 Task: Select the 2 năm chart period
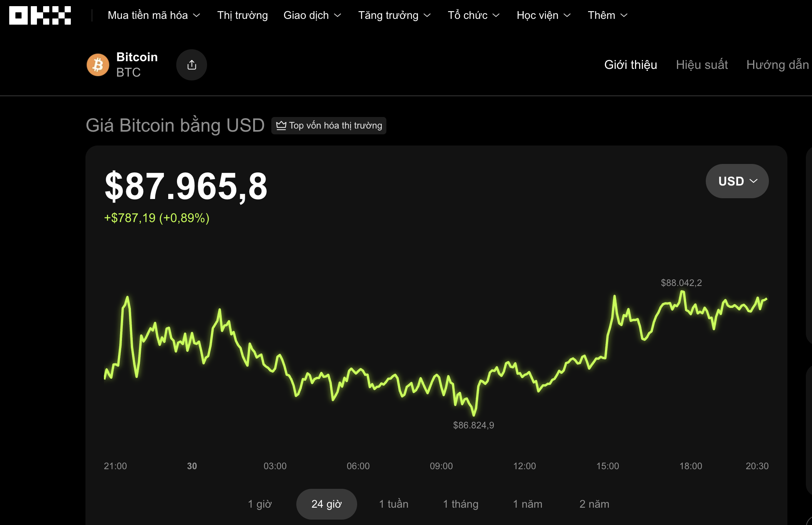(594, 503)
